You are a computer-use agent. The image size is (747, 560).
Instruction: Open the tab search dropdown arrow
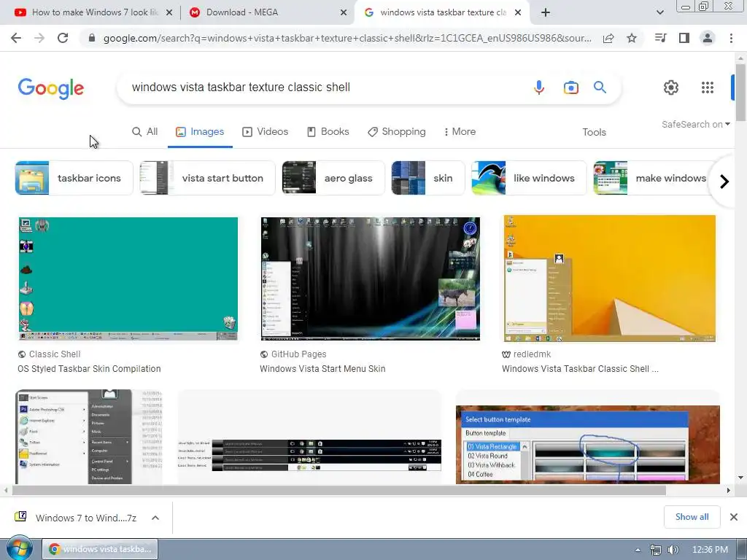pos(659,12)
